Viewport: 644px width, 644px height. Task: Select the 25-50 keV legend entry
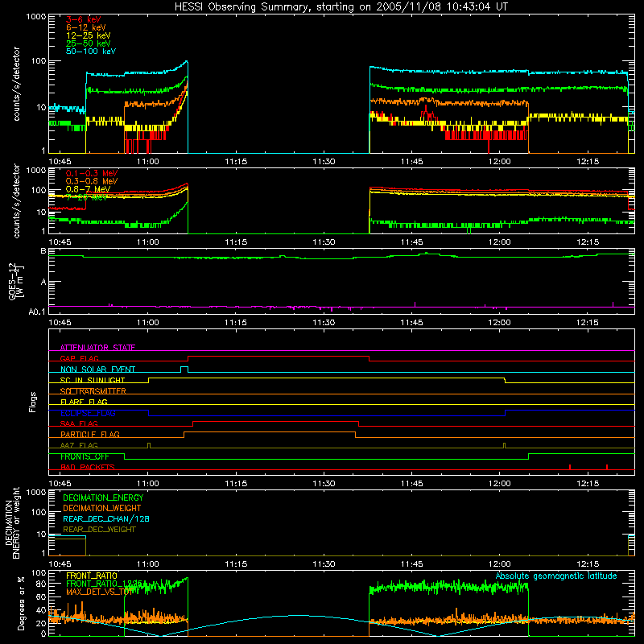click(88, 43)
